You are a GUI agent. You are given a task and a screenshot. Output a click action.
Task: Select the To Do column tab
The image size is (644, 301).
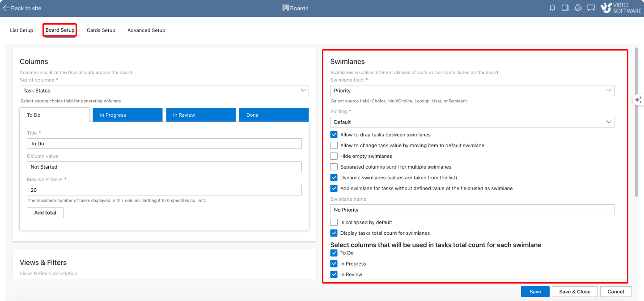[55, 115]
